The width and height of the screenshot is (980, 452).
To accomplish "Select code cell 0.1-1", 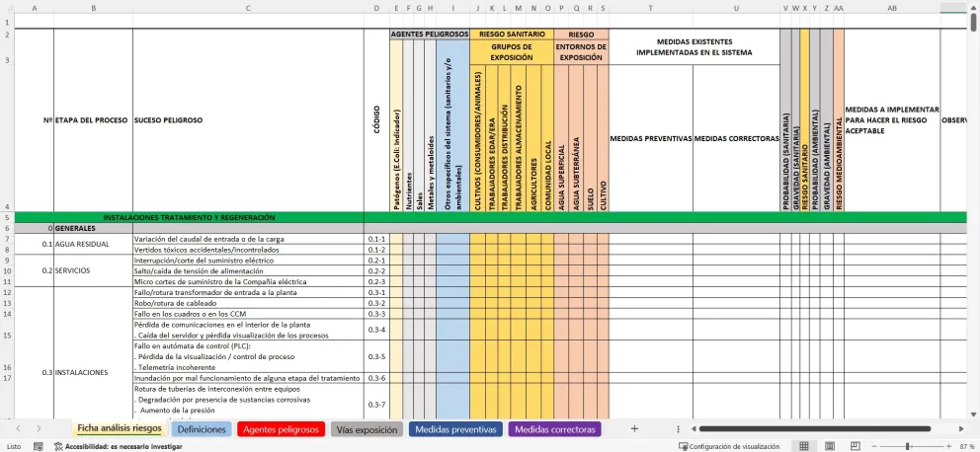I will point(376,239).
